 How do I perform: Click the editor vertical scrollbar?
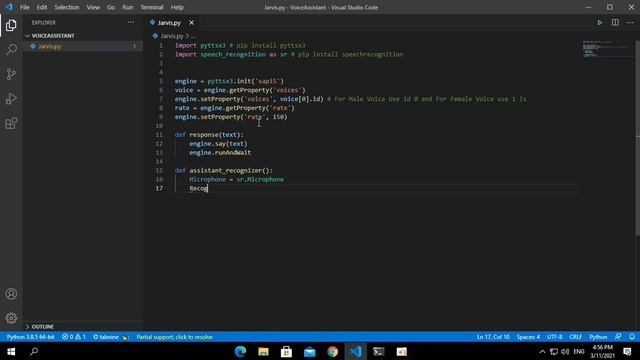click(637, 139)
